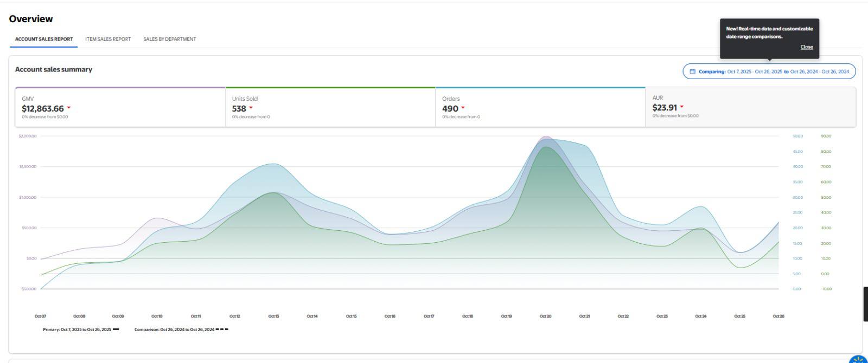This screenshot has height=363, width=868.
Task: Click the Primary Oct 7 to Oct 26, 2025 legend
Action: (x=77, y=329)
